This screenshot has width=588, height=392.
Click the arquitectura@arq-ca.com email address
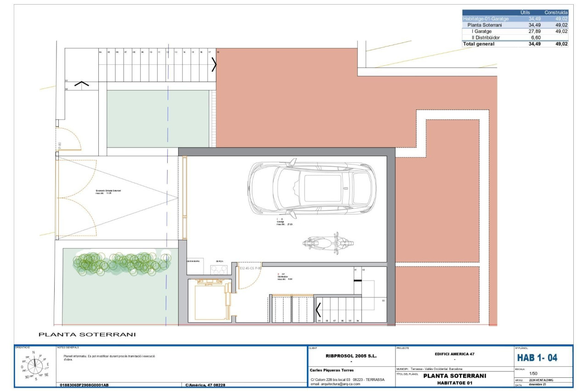click(x=335, y=384)
